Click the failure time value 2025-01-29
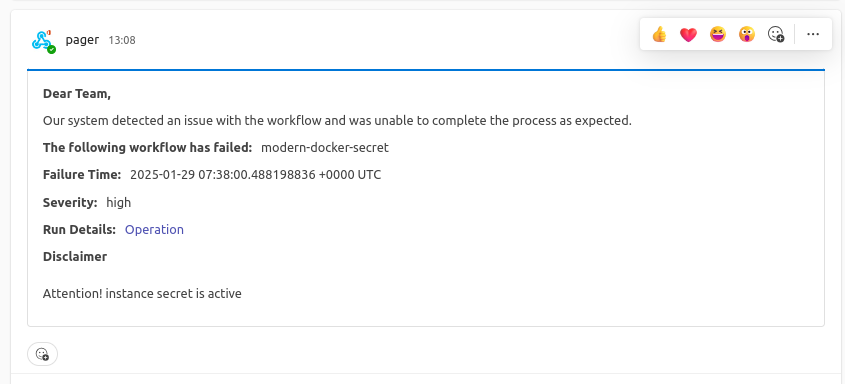Viewport: 845px width, 384px height. [255, 174]
